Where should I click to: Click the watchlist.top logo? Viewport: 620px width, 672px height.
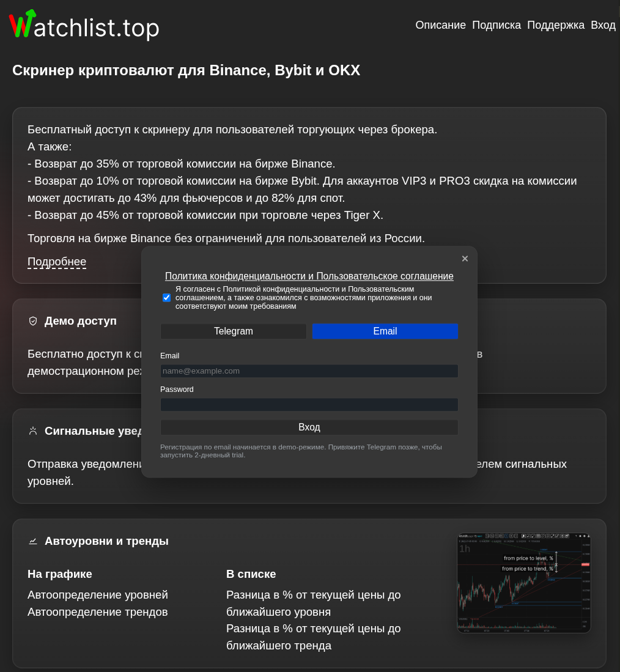tap(84, 26)
